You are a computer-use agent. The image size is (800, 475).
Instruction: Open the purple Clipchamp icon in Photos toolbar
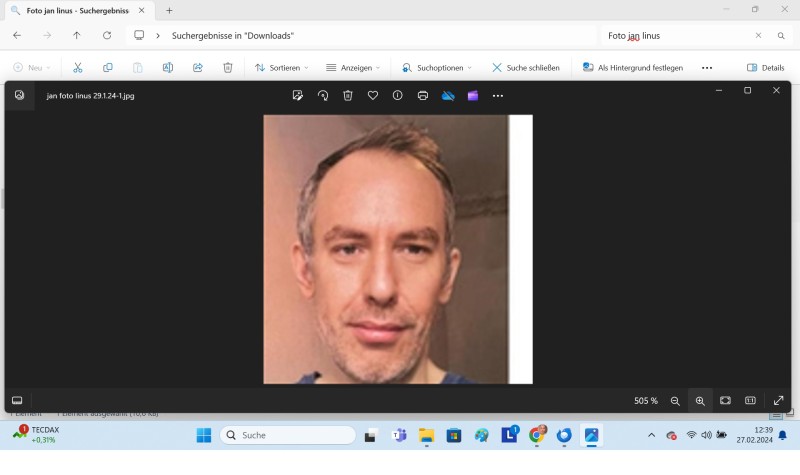473,95
